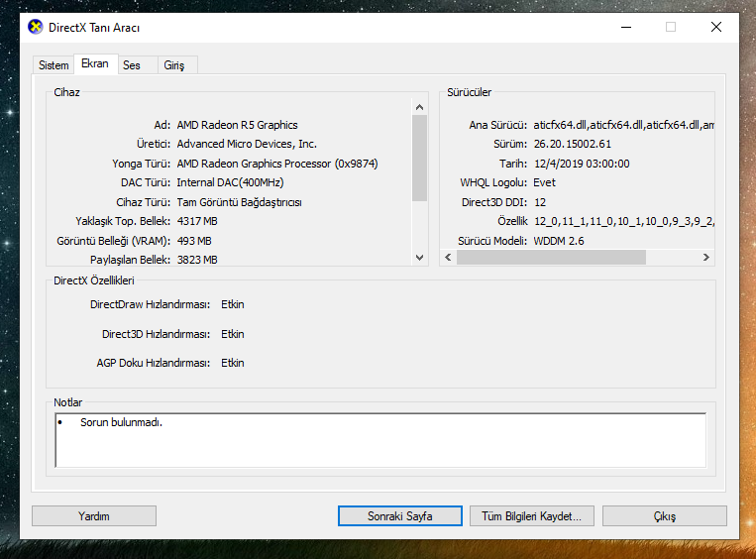The image size is (756, 559).
Task: Click the '493 MB' VRAM value
Action: coord(194,241)
